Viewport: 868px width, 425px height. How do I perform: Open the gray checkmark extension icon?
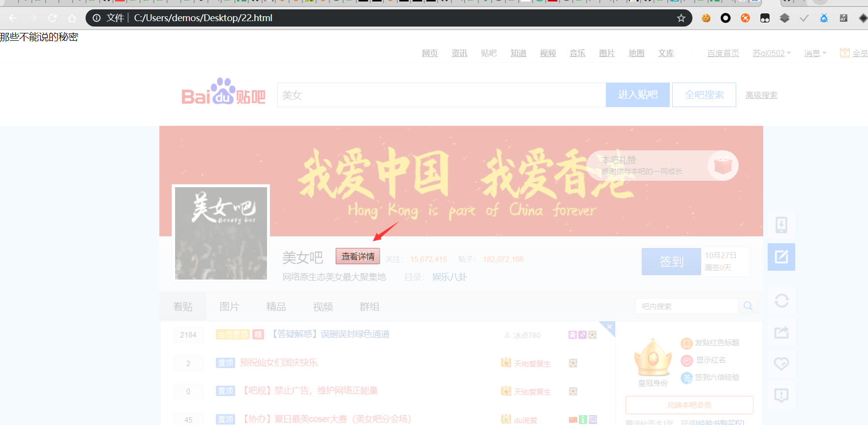pyautogui.click(x=804, y=18)
